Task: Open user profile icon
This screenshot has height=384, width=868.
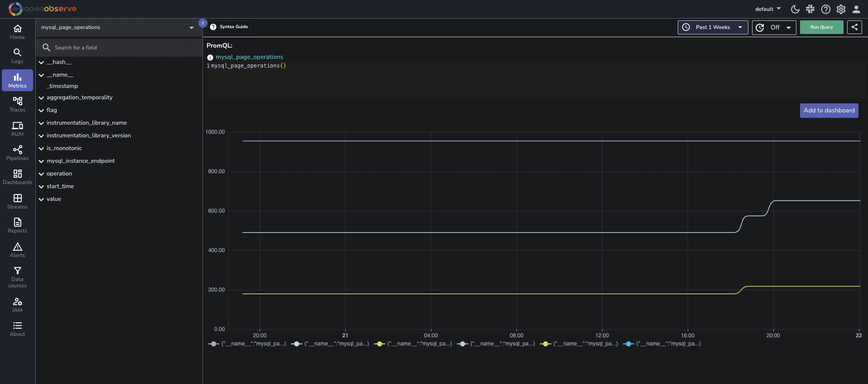Action: click(856, 9)
